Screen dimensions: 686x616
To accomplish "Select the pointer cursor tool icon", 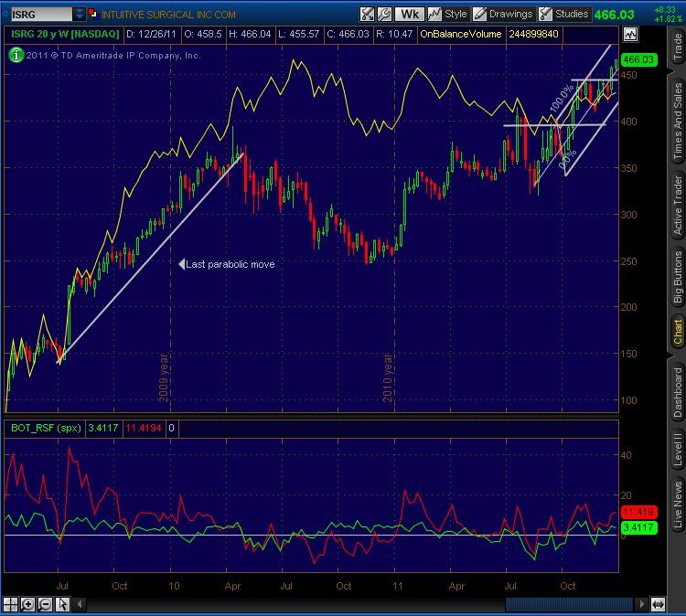I will [62, 604].
